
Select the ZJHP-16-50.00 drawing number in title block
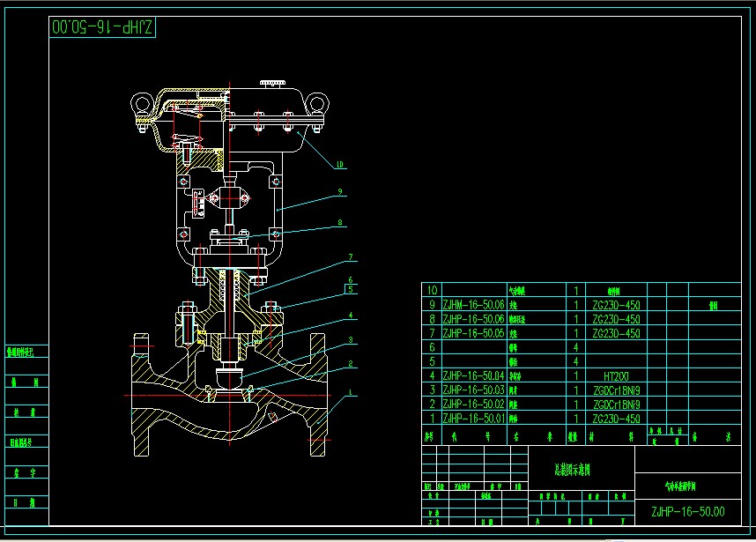[x=687, y=511]
